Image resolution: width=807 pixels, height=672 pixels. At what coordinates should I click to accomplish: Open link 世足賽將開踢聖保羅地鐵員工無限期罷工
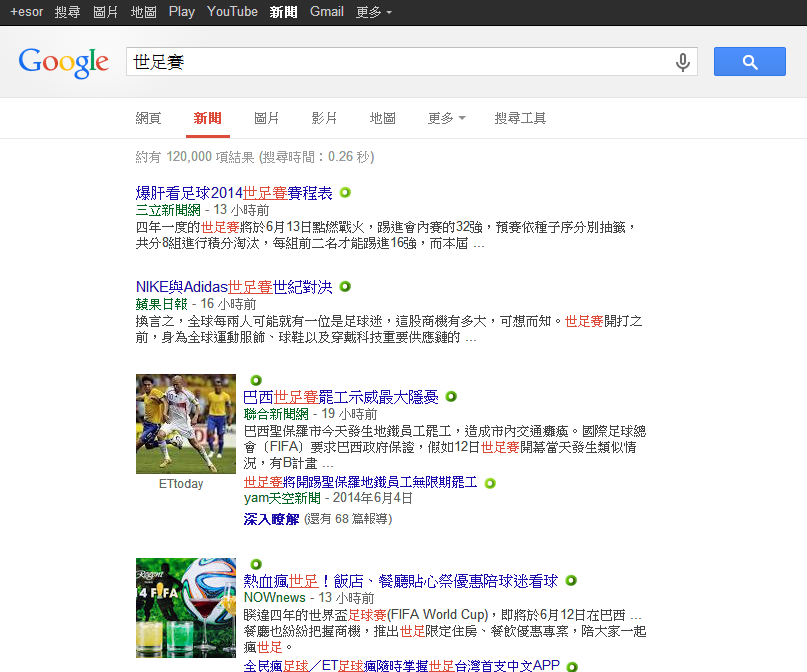tap(360, 482)
